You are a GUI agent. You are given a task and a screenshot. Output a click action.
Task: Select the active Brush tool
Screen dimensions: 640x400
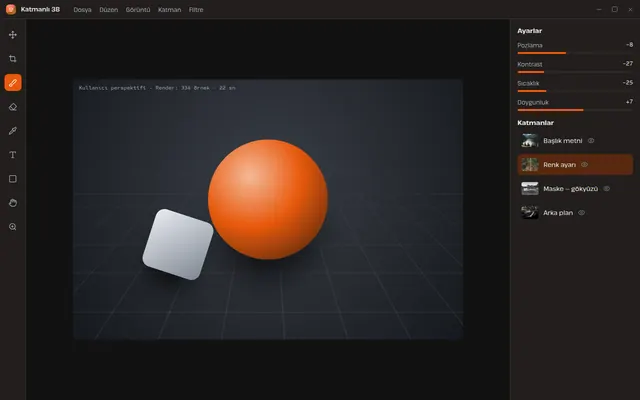coord(13,83)
